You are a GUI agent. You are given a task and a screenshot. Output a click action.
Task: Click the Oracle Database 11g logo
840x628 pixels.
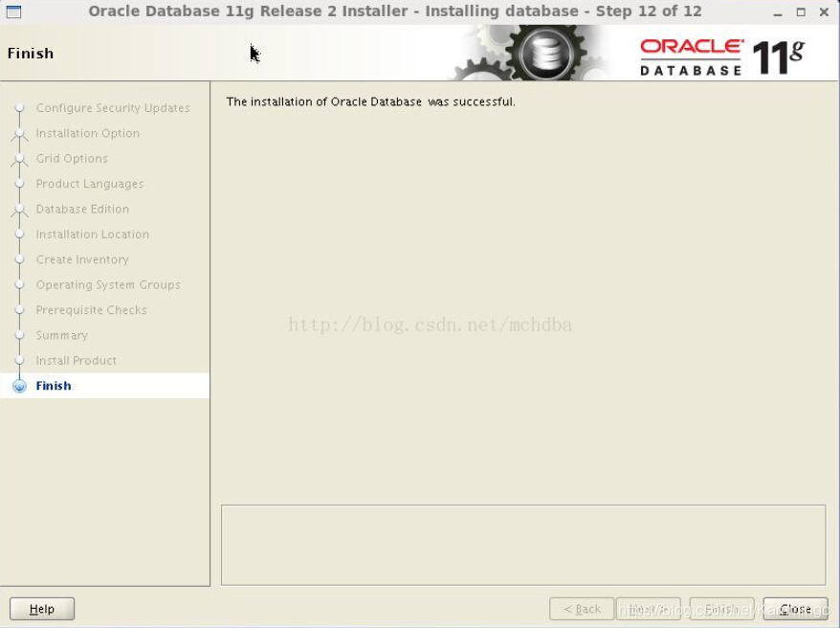point(722,56)
